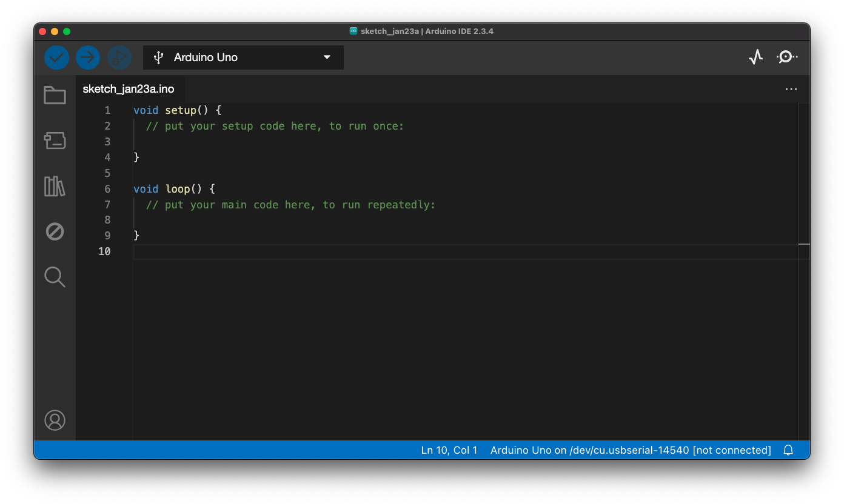
Task: Click line number 3 in gutter
Action: coord(107,142)
